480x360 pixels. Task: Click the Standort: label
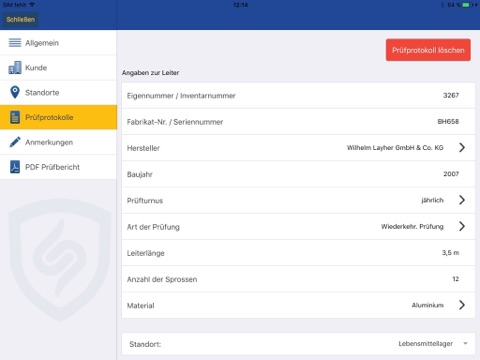pyautogui.click(x=145, y=344)
